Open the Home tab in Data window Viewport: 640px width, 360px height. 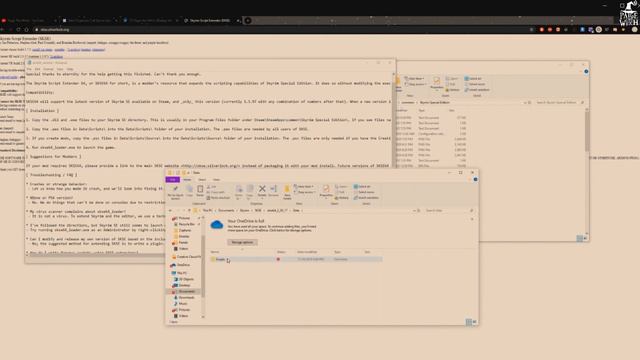pos(187,180)
